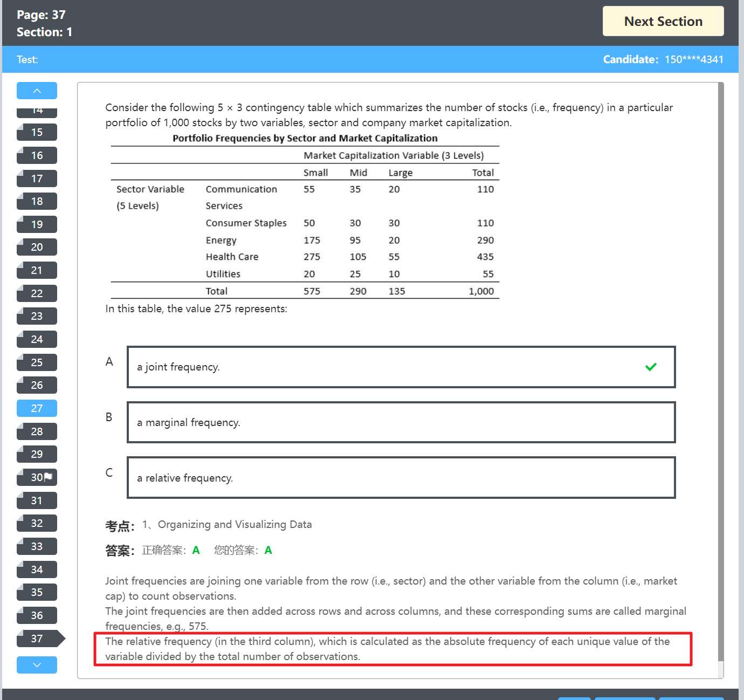Click the green checkmark in option A

651,367
